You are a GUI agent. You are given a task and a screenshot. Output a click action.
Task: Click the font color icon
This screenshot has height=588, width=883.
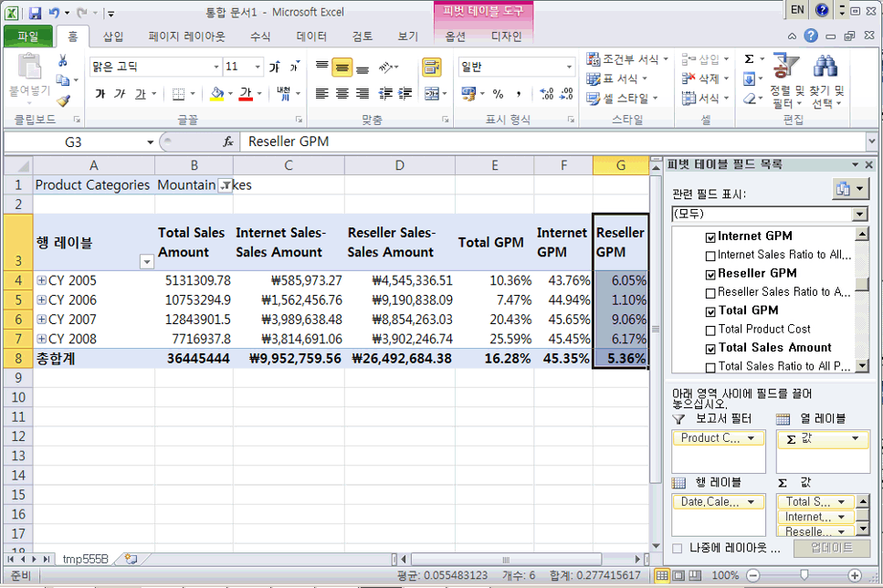pyautogui.click(x=246, y=93)
